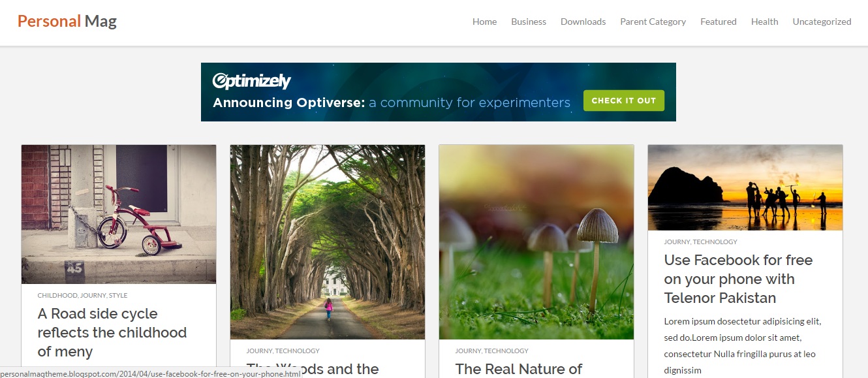Open the Health category page
868x378 pixels.
point(764,22)
